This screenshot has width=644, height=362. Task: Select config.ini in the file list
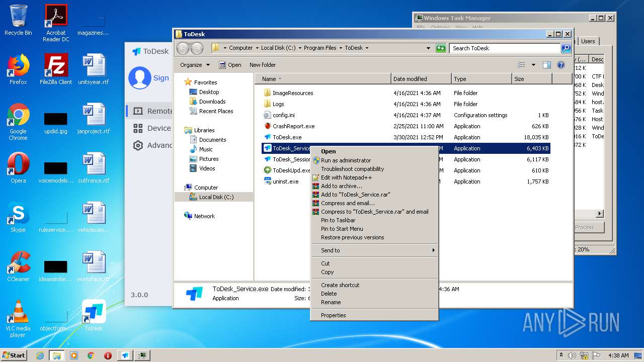click(x=283, y=115)
